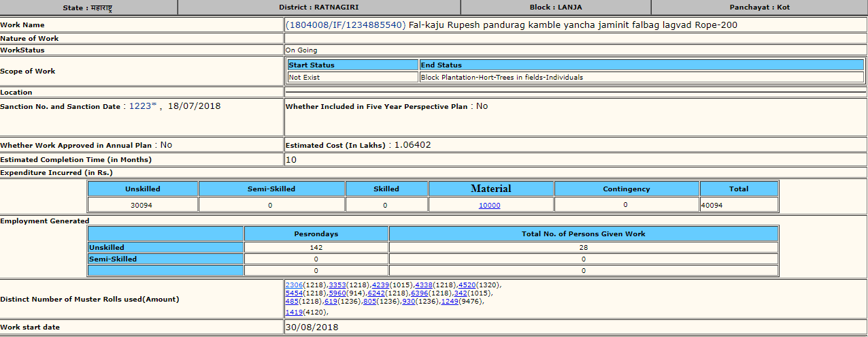This screenshot has height=337, width=868.
Task: Open muster roll link 805
Action: pyautogui.click(x=369, y=301)
